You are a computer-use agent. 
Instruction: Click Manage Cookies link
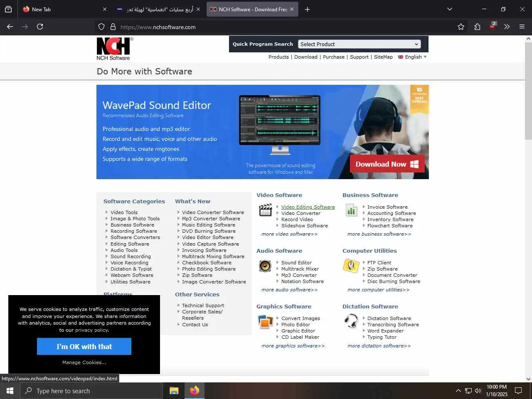84,362
